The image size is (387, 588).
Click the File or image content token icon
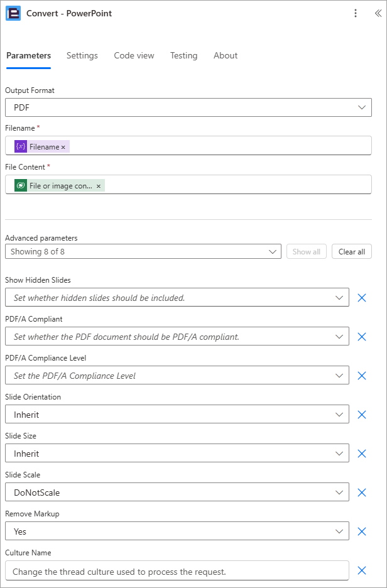[21, 185]
